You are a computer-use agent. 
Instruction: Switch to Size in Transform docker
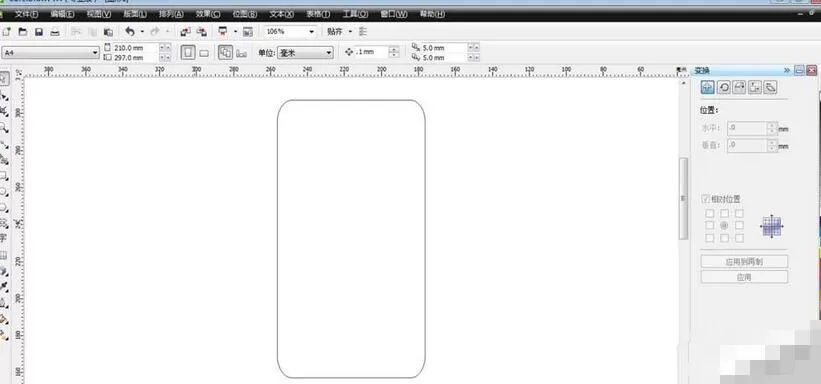(755, 87)
